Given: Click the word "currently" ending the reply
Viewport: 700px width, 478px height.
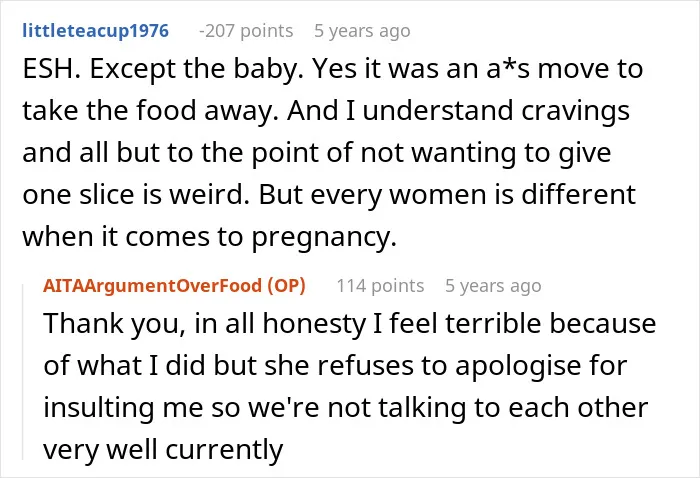Looking at the screenshot, I should pyautogui.click(x=225, y=450).
